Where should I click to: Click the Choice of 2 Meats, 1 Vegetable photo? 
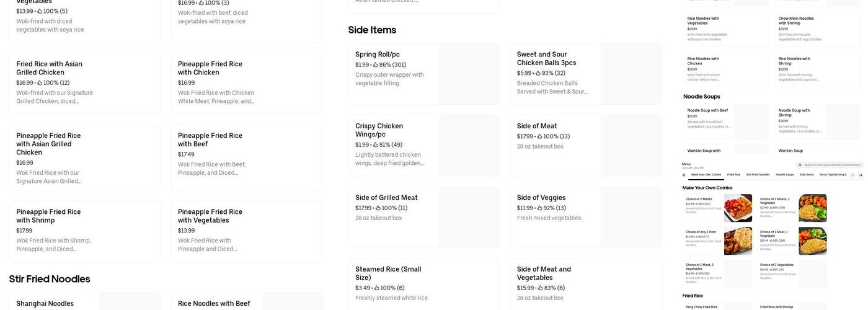click(x=813, y=208)
